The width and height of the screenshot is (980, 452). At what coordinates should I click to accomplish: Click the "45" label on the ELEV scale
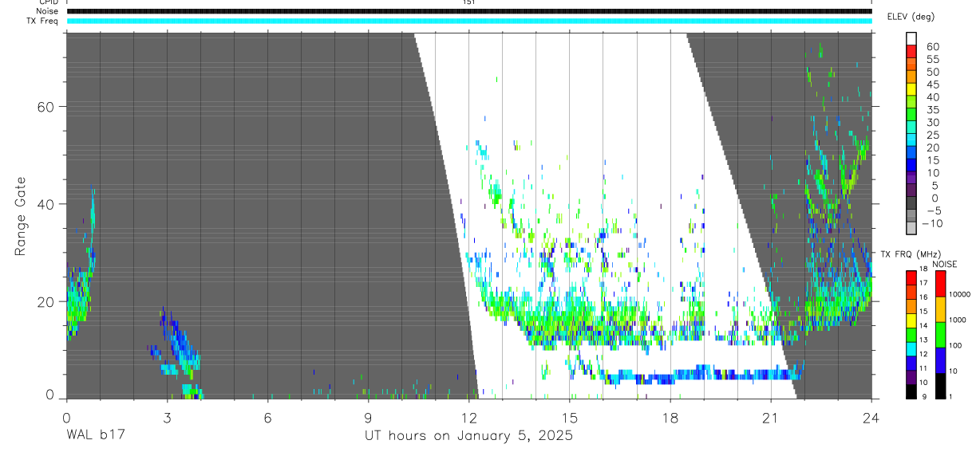pos(933,85)
